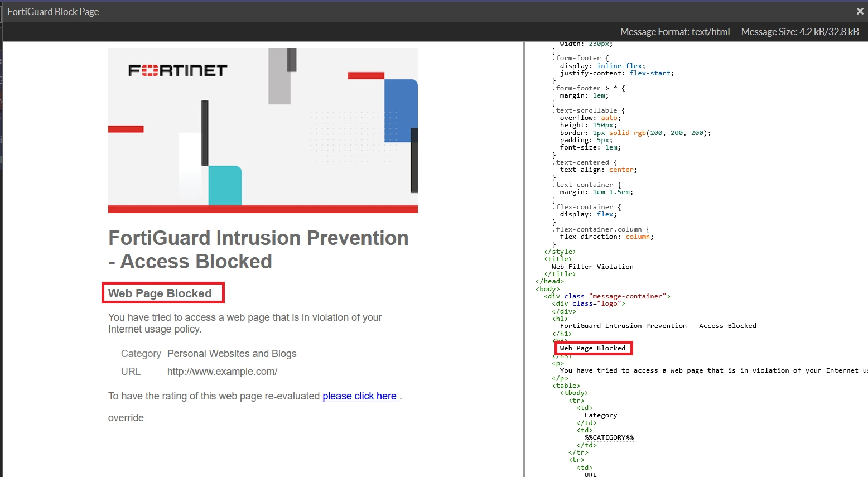Click the 'FortiGuard Block Page' dialog title
This screenshot has width=868, height=477.
coord(53,12)
